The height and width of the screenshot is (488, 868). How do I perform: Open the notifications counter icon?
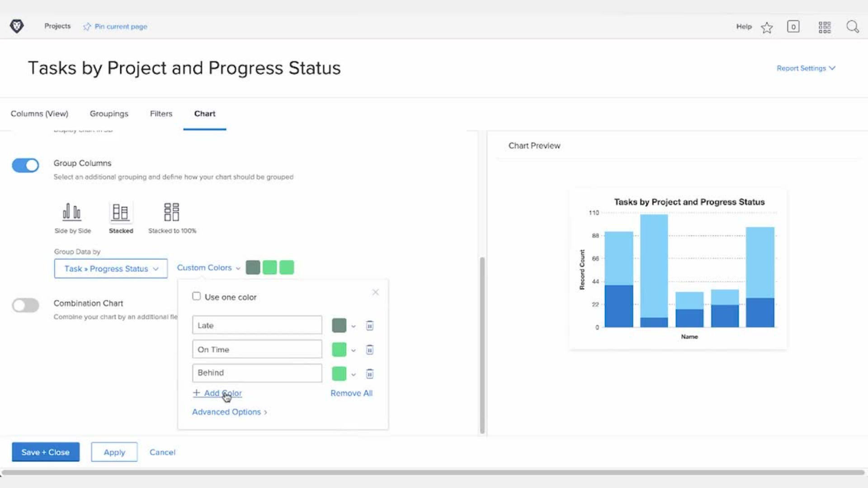pos(793,27)
